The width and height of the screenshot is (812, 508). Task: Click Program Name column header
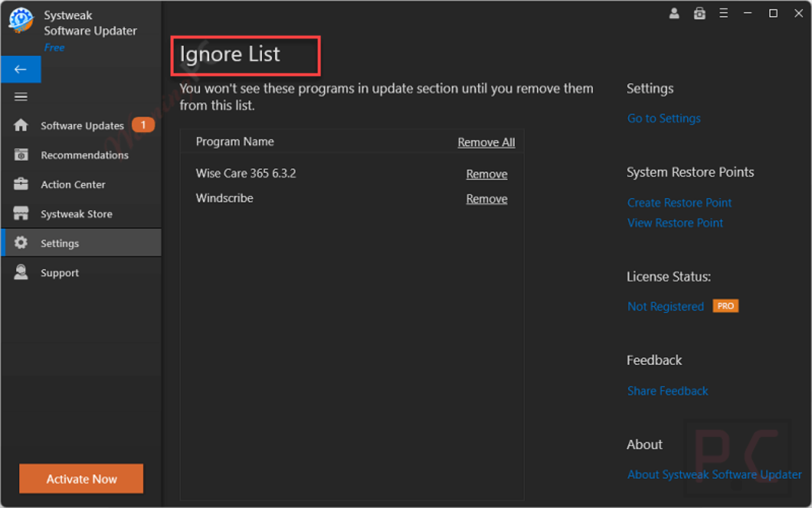coord(235,142)
